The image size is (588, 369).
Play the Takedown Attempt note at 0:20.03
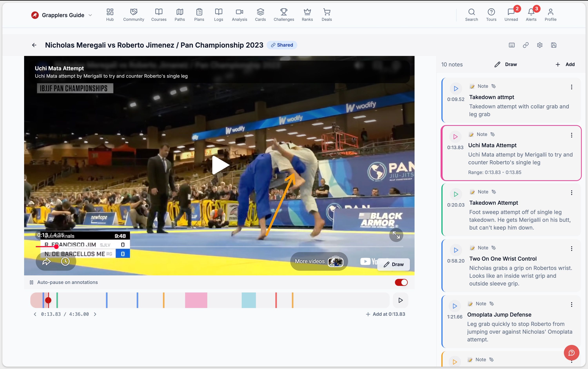(x=456, y=194)
